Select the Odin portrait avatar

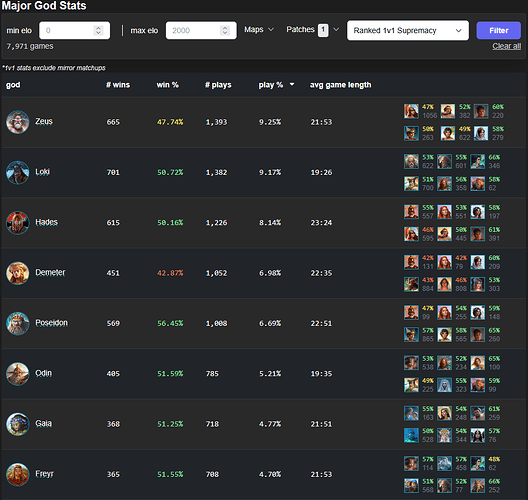click(x=18, y=374)
